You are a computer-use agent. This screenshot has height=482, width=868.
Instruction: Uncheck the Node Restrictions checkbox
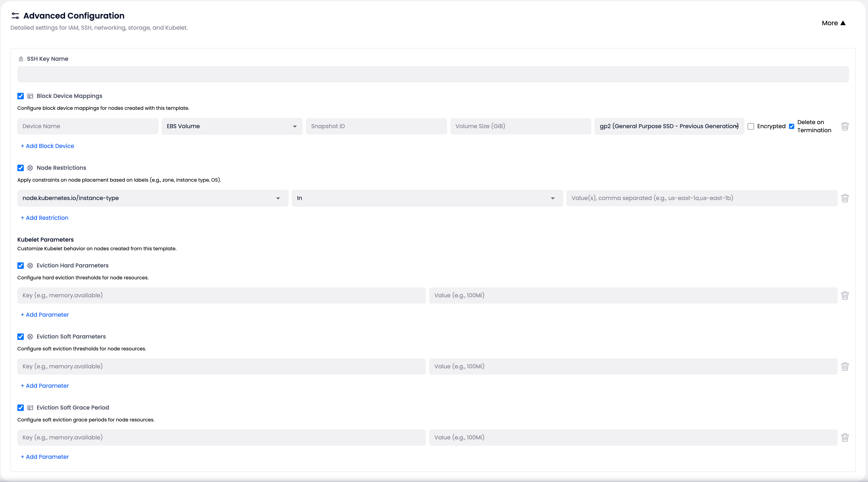point(21,168)
